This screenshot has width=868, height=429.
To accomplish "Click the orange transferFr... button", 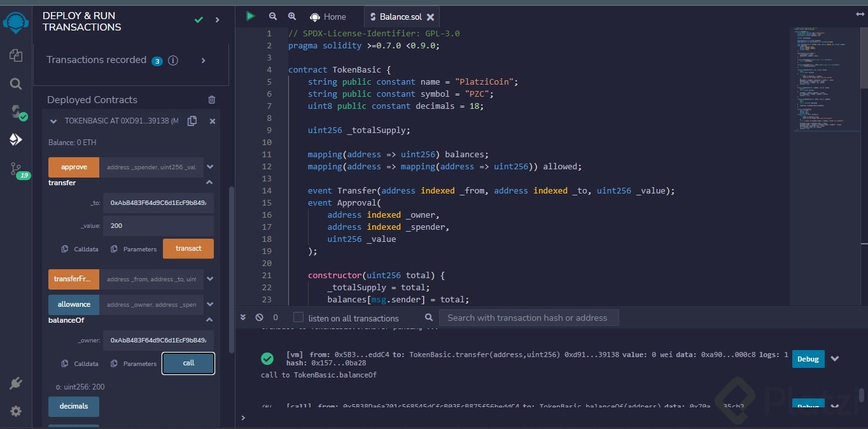I will coord(74,279).
